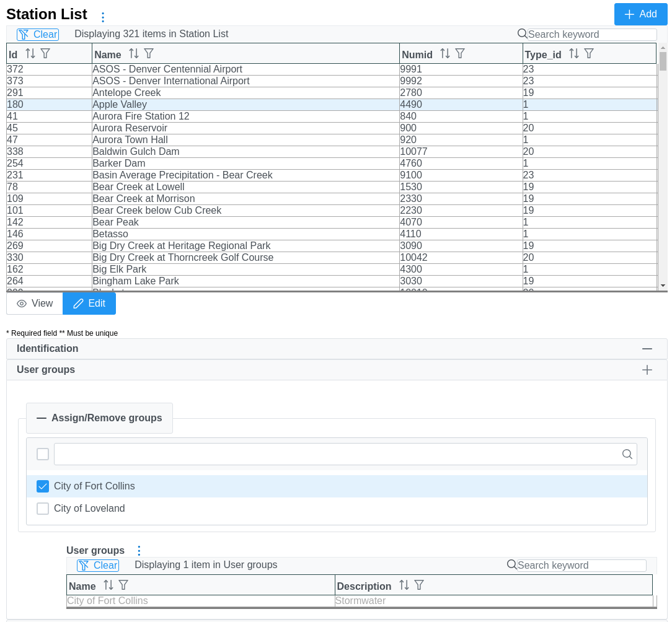Click search icon in Assign groups box
Image resolution: width=672 pixels, height=622 pixels.
point(627,454)
